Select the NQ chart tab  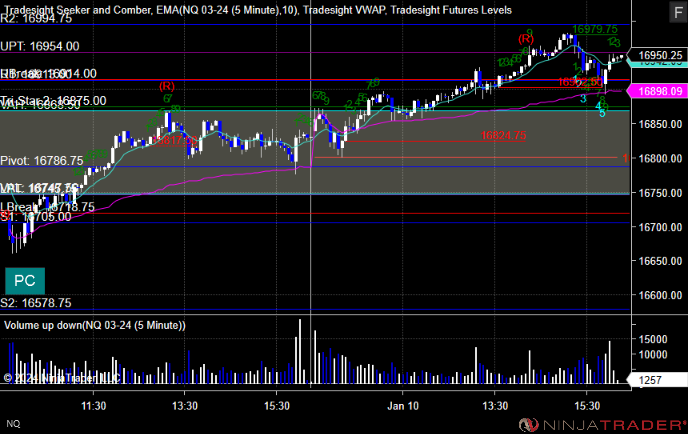pyautogui.click(x=13, y=423)
